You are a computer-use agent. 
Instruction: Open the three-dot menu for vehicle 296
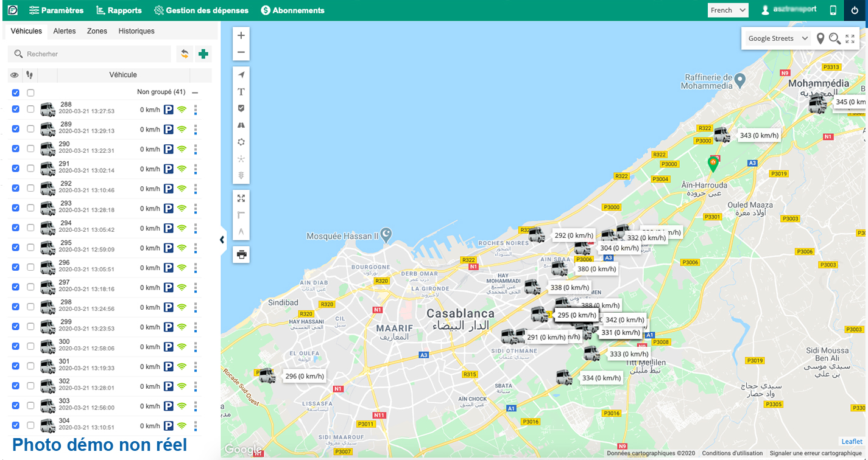point(196,268)
